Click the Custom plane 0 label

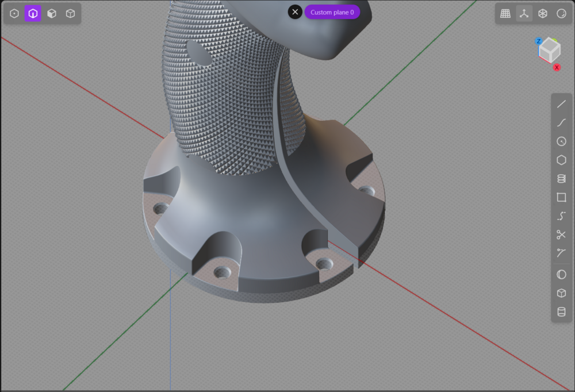coord(332,12)
